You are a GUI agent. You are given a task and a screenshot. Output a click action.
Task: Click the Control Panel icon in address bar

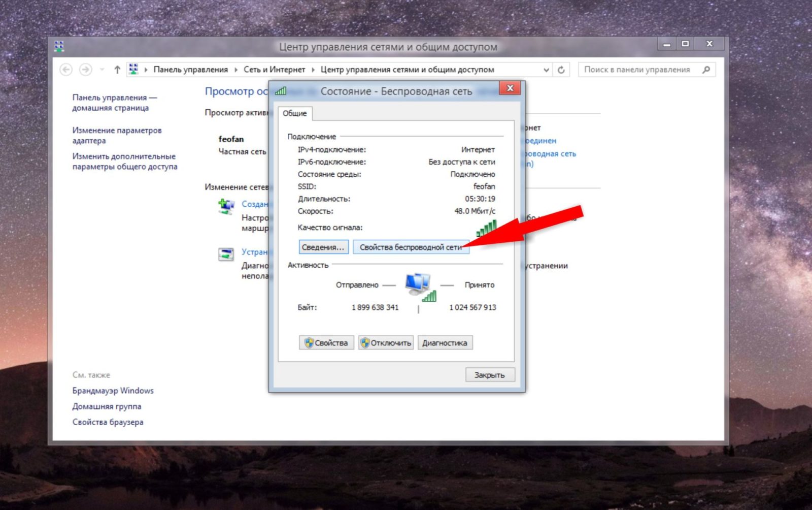[x=133, y=69]
